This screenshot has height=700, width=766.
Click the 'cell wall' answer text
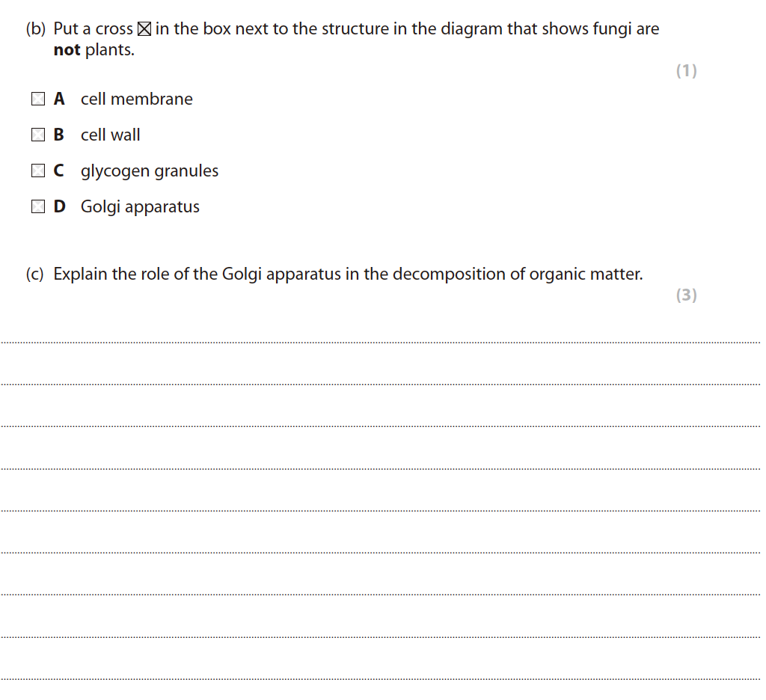[110, 135]
